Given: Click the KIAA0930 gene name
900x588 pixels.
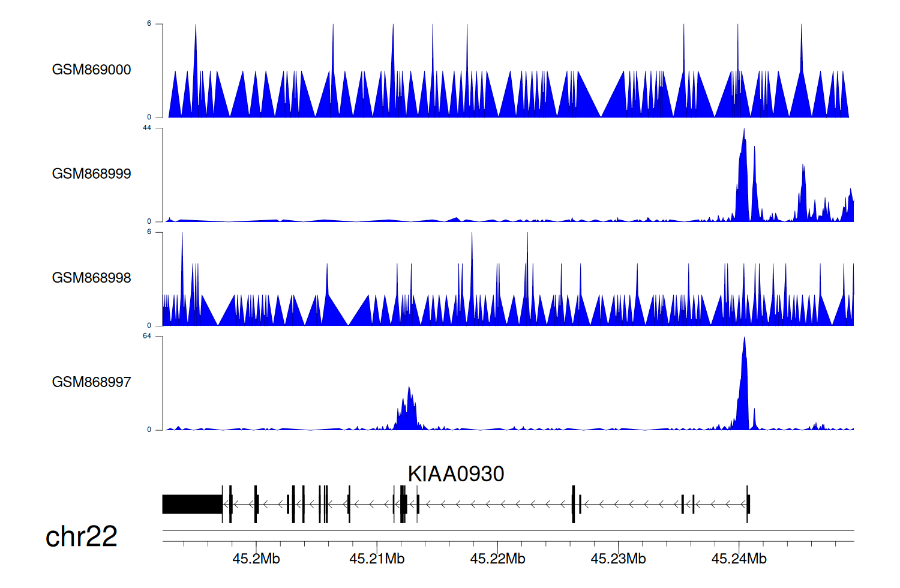Looking at the screenshot, I should point(455,474).
